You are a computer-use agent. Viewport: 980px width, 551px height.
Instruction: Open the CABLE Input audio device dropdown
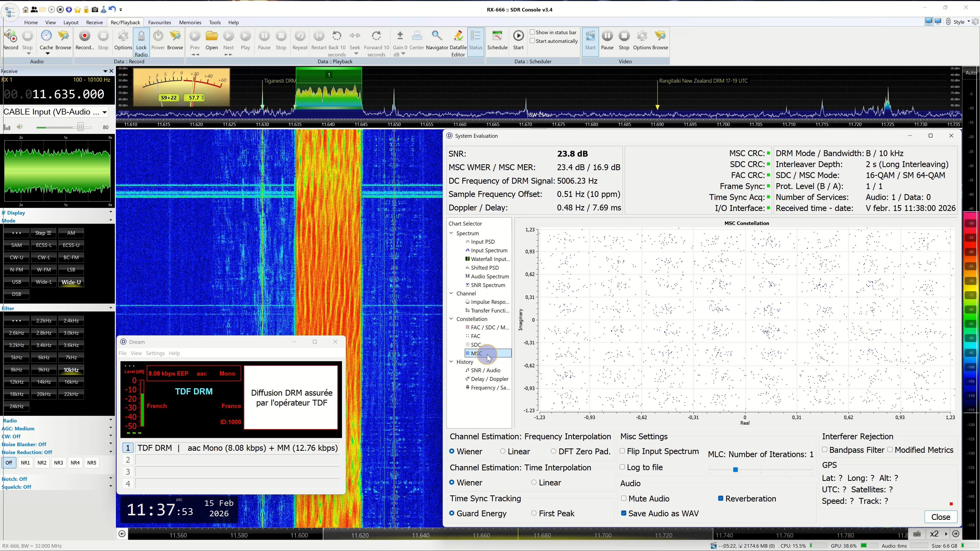point(104,112)
